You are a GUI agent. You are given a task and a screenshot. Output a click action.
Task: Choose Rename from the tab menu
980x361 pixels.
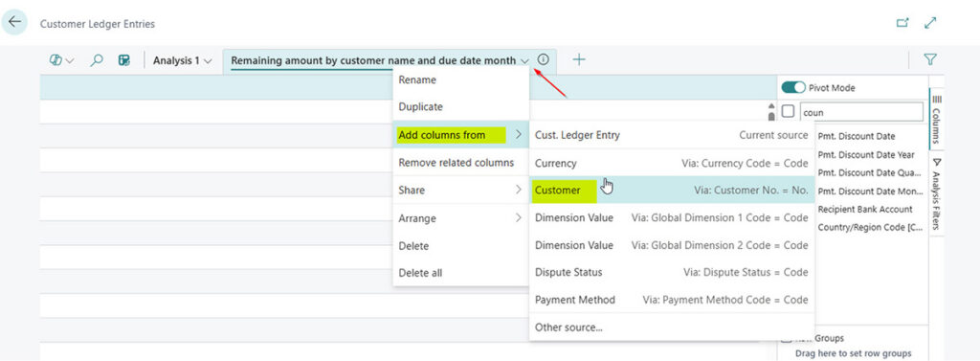[460, 80]
